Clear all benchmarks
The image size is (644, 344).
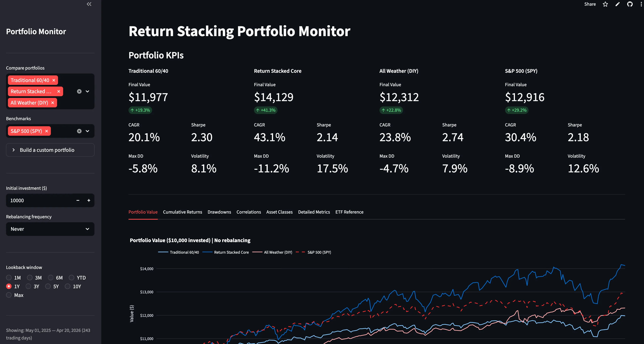[79, 131]
